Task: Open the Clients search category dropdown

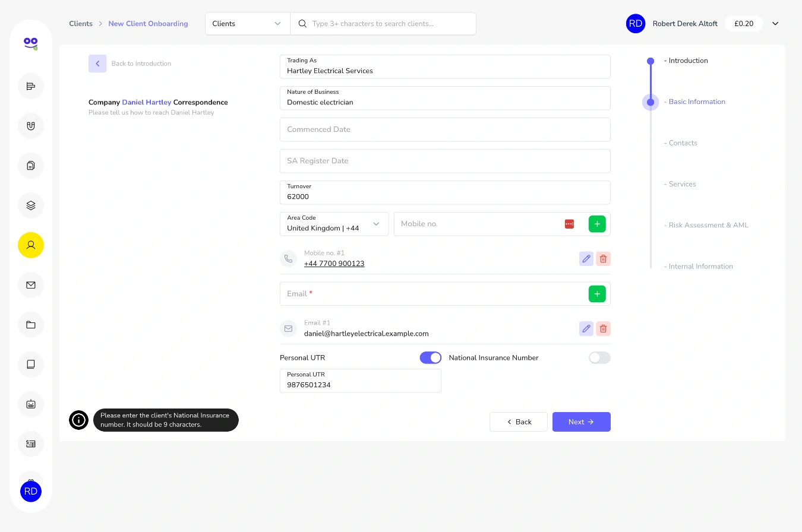Action: 248,24
